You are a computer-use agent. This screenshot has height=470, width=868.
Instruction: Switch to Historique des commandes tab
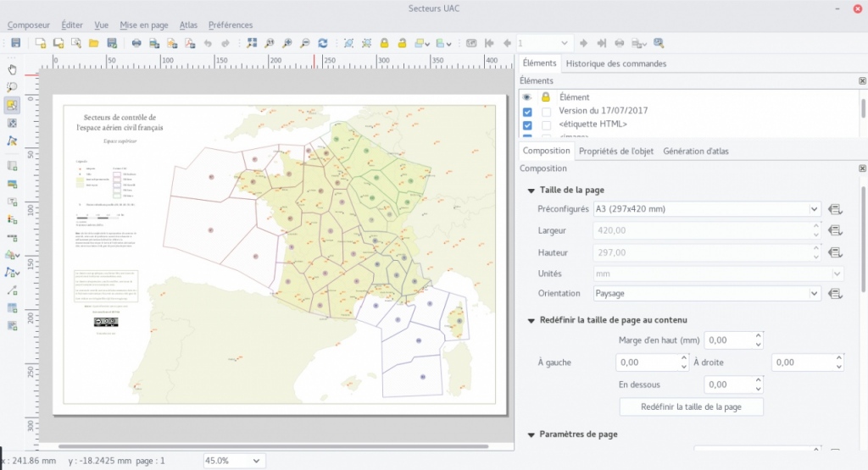coord(615,64)
